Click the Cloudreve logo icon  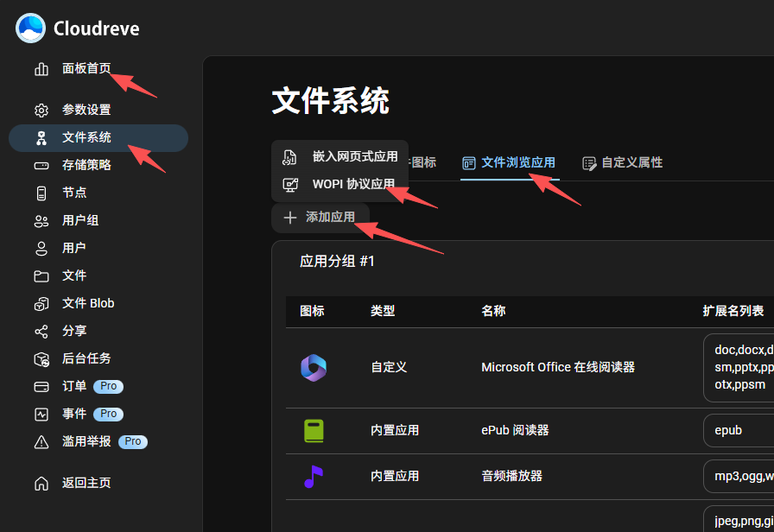coord(29,28)
